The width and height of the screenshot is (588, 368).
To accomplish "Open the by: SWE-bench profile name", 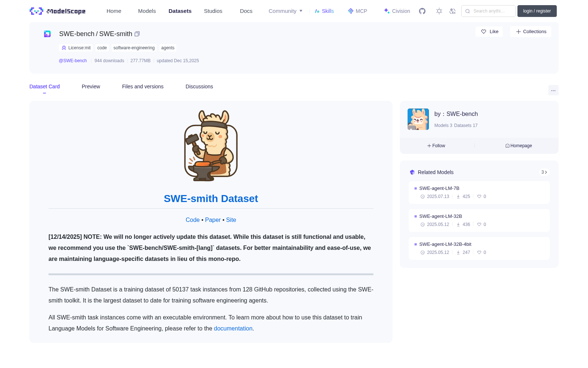I will click(x=456, y=114).
